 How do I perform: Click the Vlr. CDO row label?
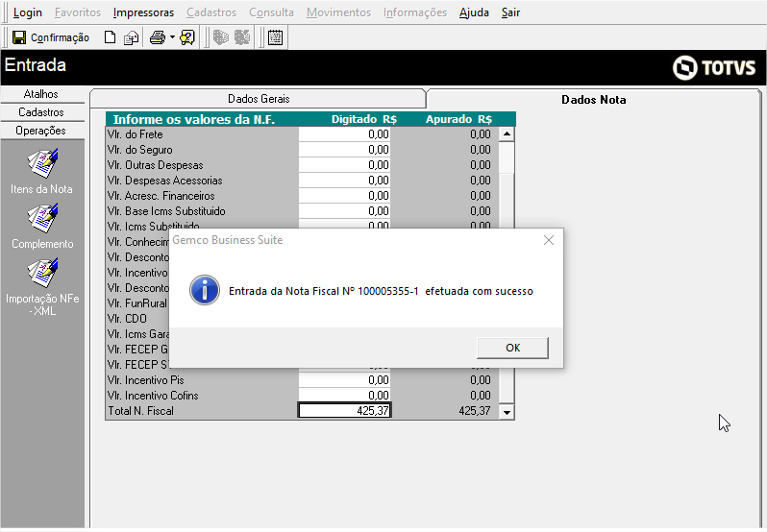coord(127,319)
